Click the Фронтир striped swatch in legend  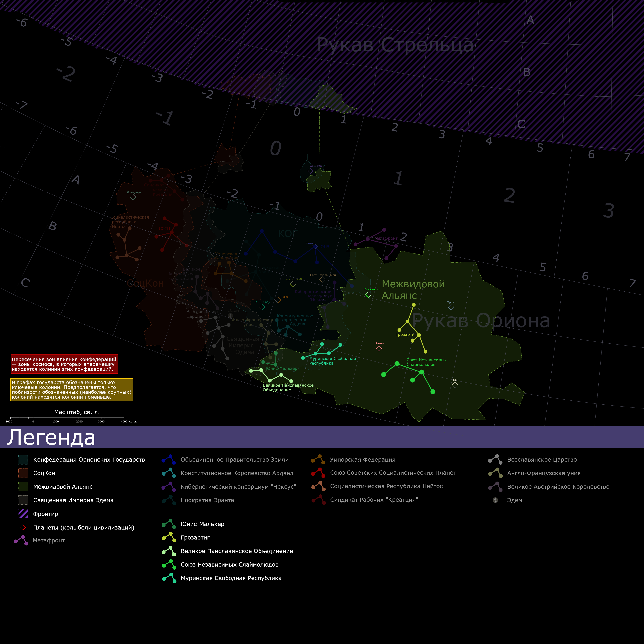tap(23, 513)
